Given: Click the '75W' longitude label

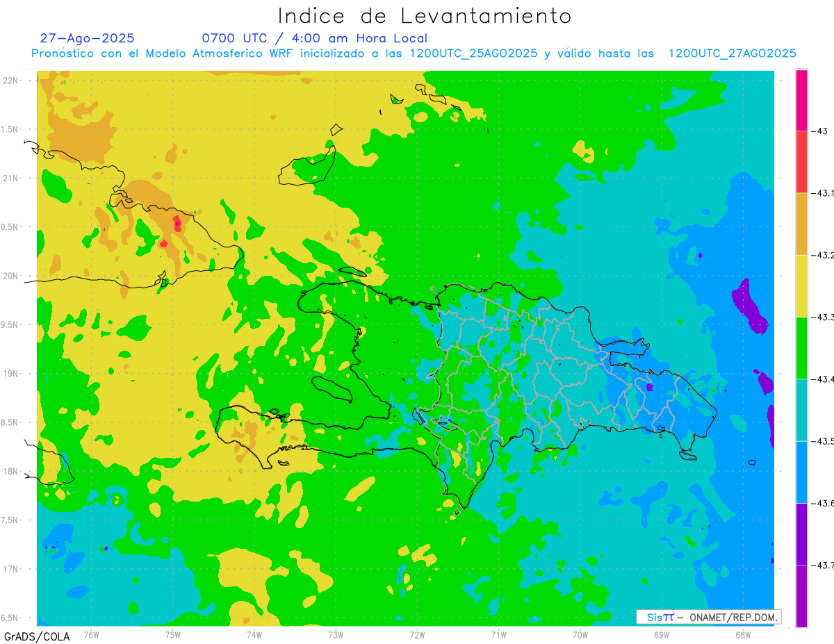Looking at the screenshot, I should tap(173, 634).
